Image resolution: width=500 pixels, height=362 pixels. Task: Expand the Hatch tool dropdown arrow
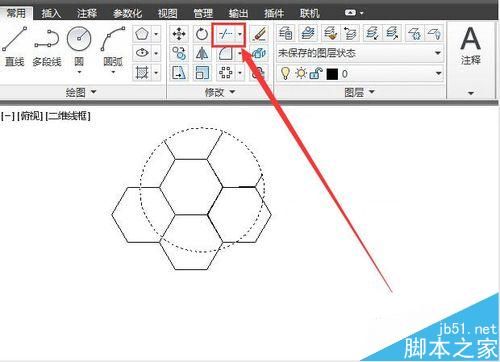(156, 72)
